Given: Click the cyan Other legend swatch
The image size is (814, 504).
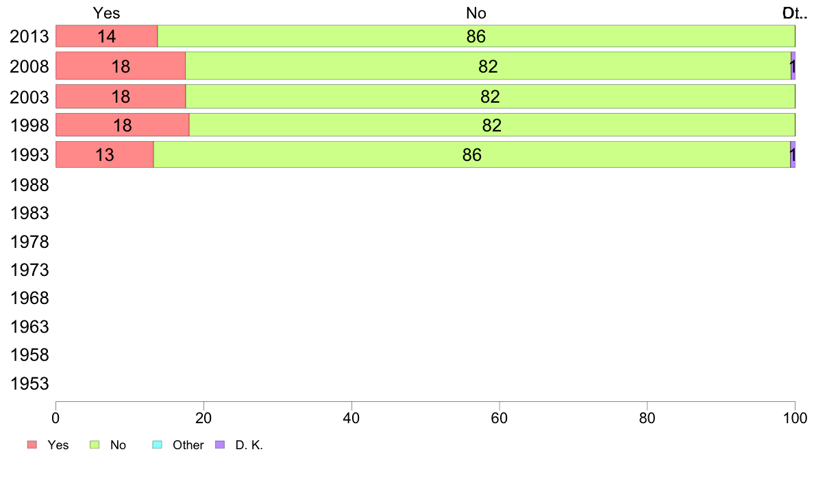Looking at the screenshot, I should (x=156, y=445).
